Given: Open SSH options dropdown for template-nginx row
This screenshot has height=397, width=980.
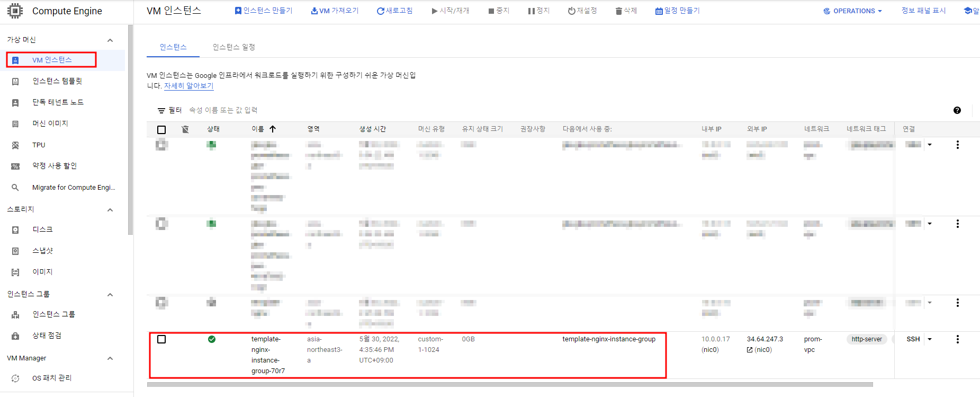Looking at the screenshot, I should point(930,339).
